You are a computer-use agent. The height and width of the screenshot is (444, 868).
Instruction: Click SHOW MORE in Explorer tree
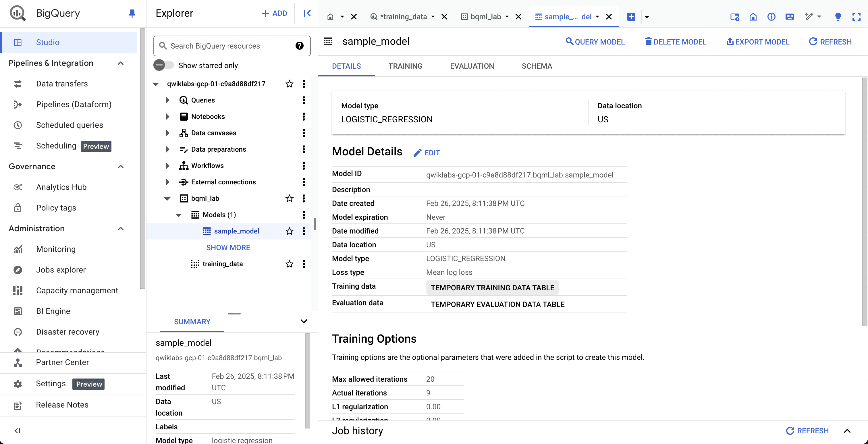tap(228, 248)
